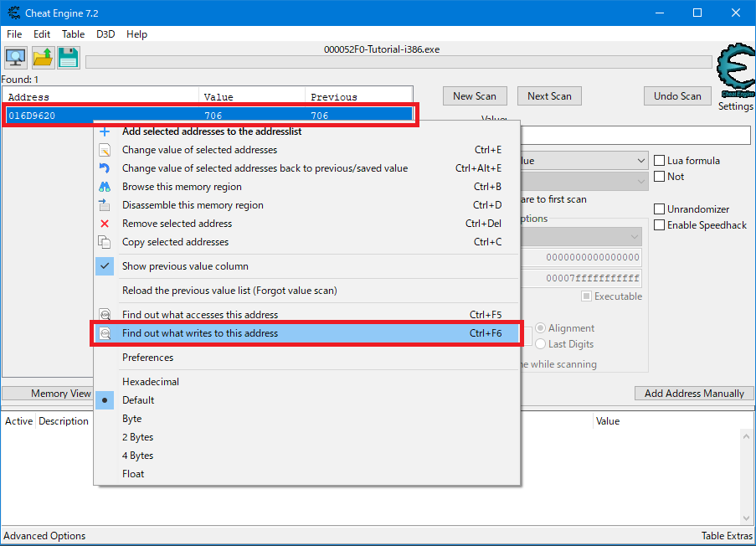Click the find what writes address icon
The image size is (756, 546).
[105, 333]
